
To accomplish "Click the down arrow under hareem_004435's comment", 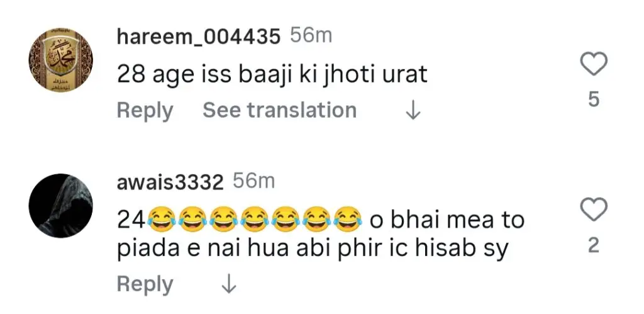I will point(413,111).
